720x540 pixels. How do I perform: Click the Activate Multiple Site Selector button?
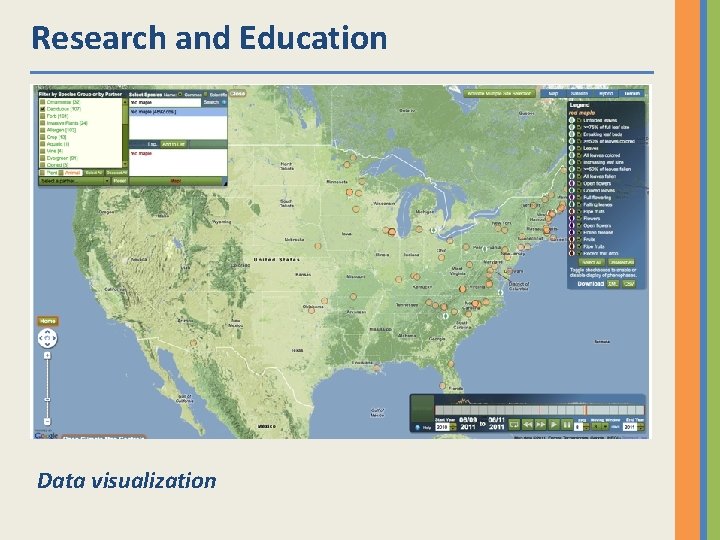click(499, 93)
